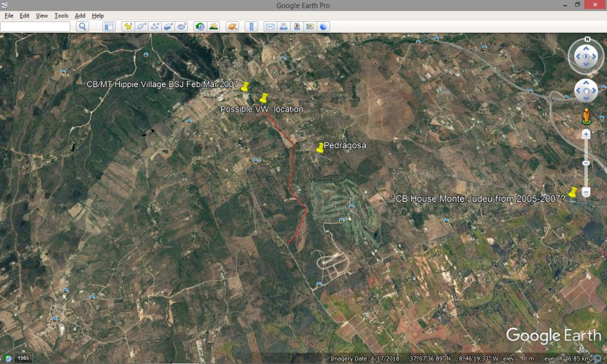This screenshot has height=364, width=607.
Task: Select the Add Polygon tool
Action: [x=141, y=27]
